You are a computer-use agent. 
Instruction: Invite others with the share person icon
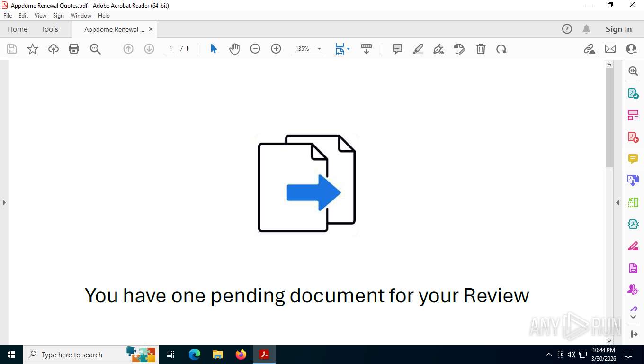pyautogui.click(x=631, y=49)
